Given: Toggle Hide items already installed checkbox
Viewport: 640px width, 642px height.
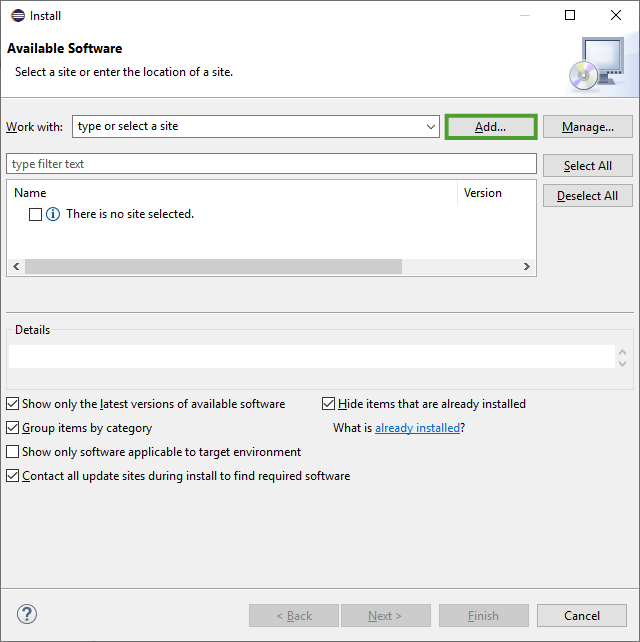Looking at the screenshot, I should click(x=329, y=404).
